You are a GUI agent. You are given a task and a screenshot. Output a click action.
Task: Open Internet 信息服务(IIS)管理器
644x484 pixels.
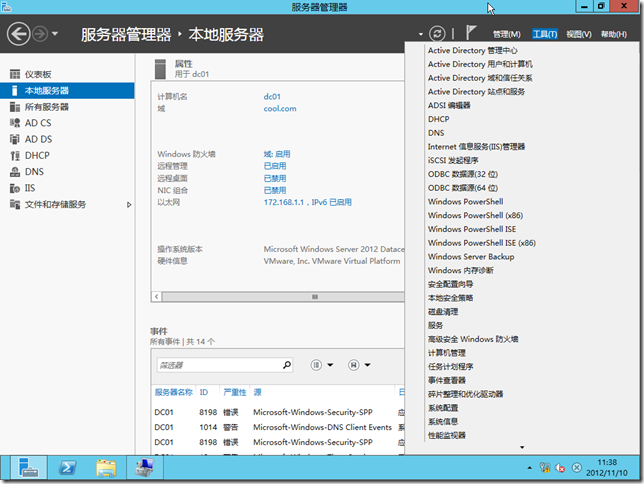pos(476,147)
